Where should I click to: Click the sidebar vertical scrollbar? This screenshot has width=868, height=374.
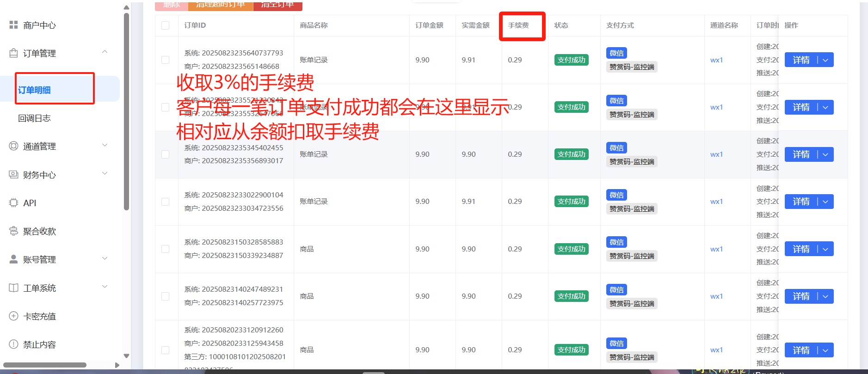click(x=126, y=111)
